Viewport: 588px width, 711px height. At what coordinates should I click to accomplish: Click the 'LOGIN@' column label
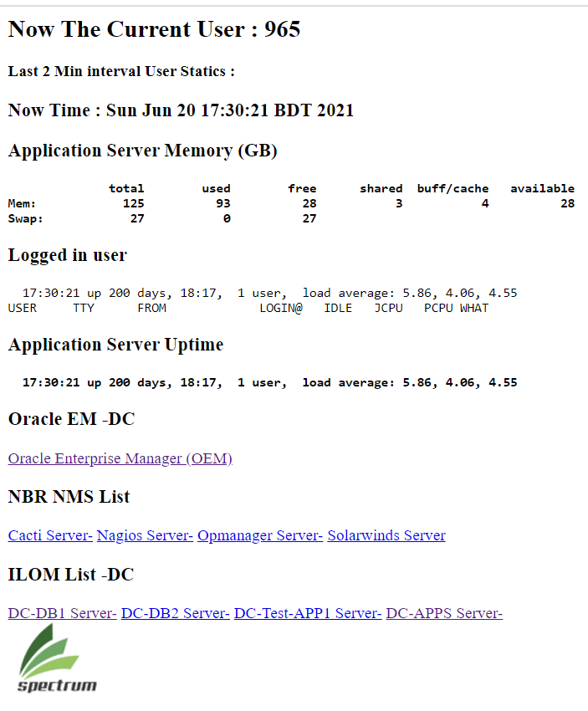pos(281,308)
